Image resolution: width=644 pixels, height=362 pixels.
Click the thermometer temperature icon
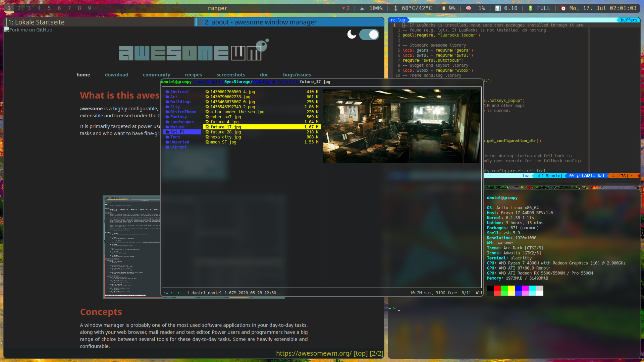[x=395, y=8]
